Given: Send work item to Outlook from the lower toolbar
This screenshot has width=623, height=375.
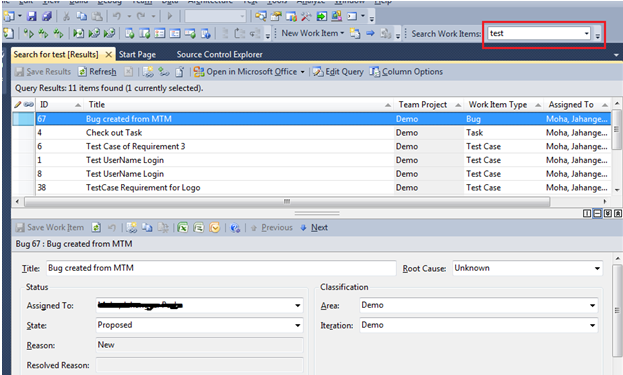Looking at the screenshot, I should pyautogui.click(x=215, y=228).
